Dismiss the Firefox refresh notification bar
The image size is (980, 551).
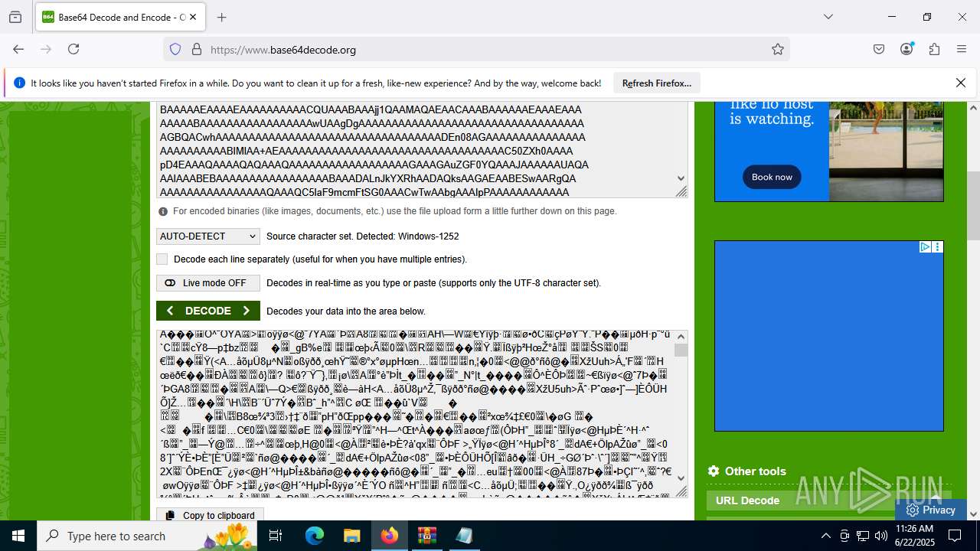pyautogui.click(x=961, y=83)
